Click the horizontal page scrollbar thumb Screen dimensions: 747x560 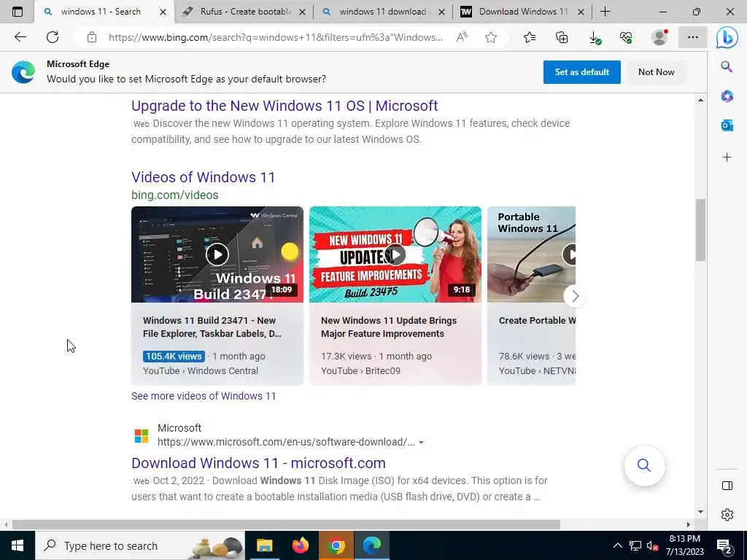point(286,524)
